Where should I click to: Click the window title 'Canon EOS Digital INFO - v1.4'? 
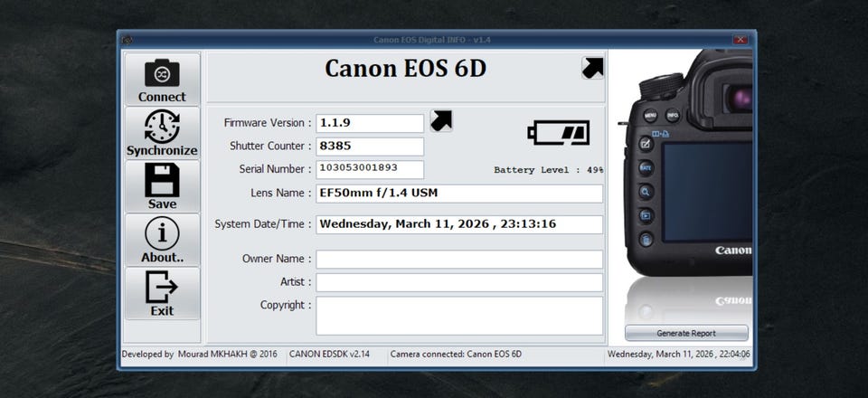click(x=432, y=40)
